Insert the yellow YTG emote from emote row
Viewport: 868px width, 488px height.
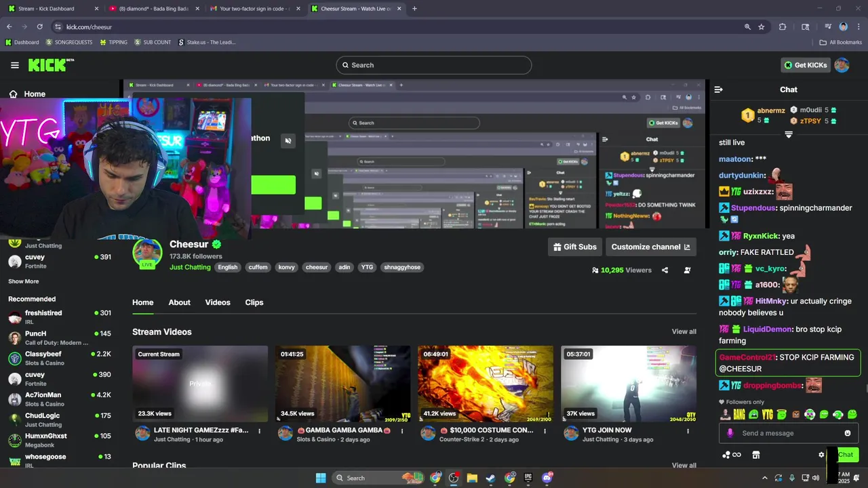click(768, 414)
